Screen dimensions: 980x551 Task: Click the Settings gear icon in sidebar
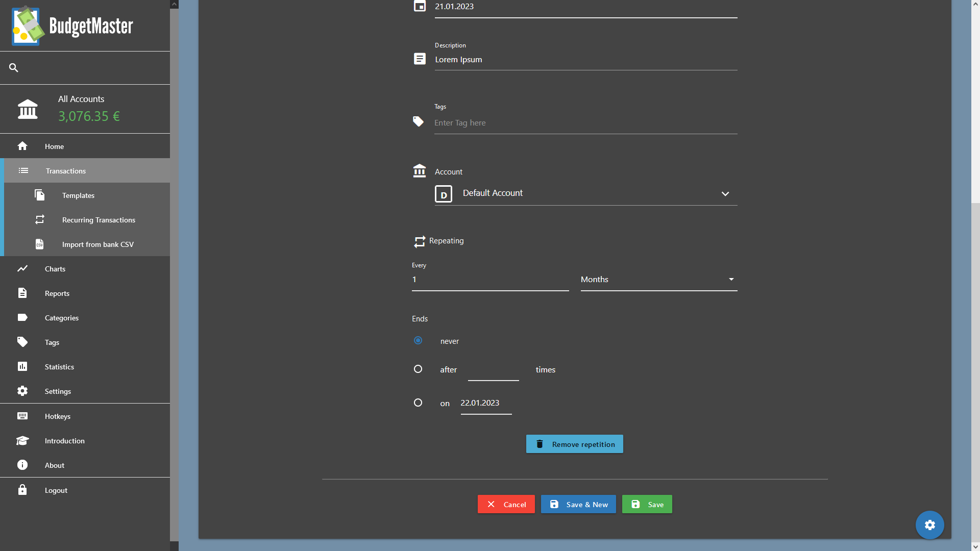[22, 391]
